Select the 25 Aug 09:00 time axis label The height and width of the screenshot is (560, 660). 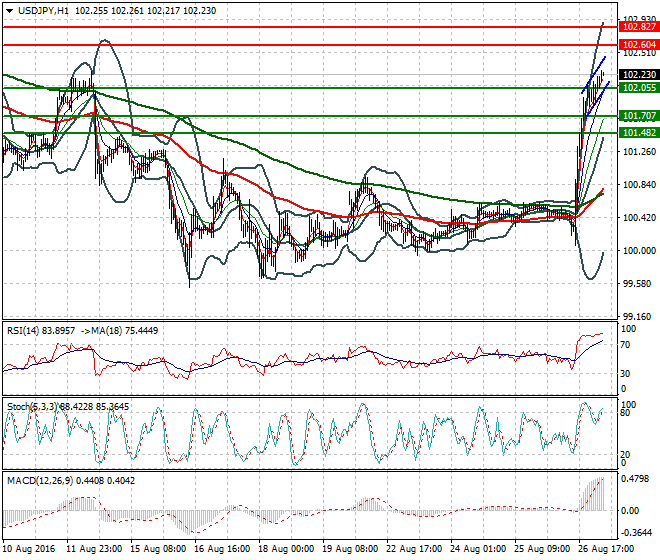click(542, 549)
